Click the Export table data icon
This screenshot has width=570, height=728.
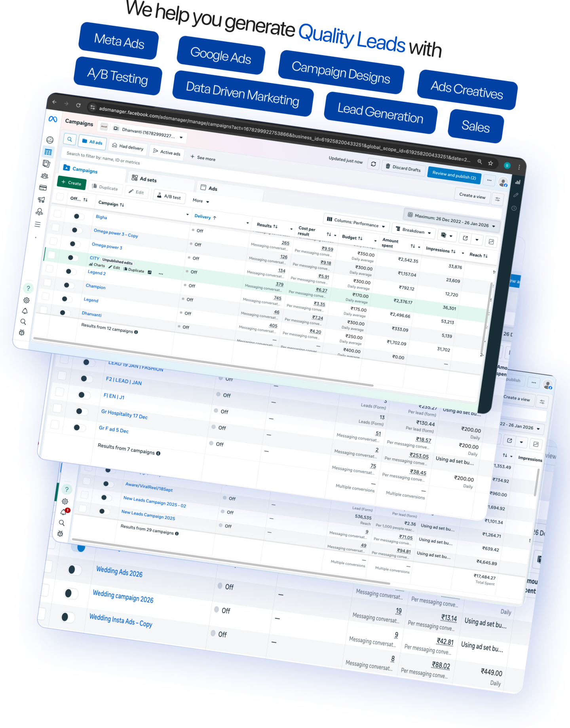point(465,238)
